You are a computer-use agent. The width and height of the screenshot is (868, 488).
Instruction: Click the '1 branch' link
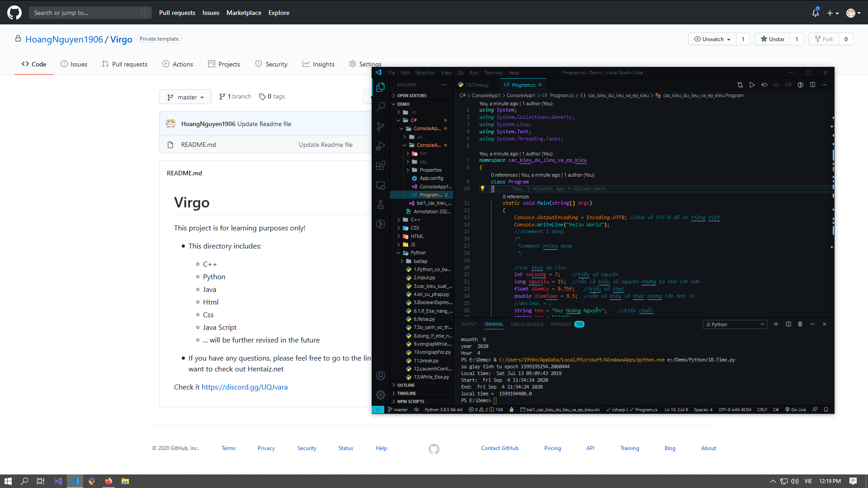pyautogui.click(x=235, y=96)
